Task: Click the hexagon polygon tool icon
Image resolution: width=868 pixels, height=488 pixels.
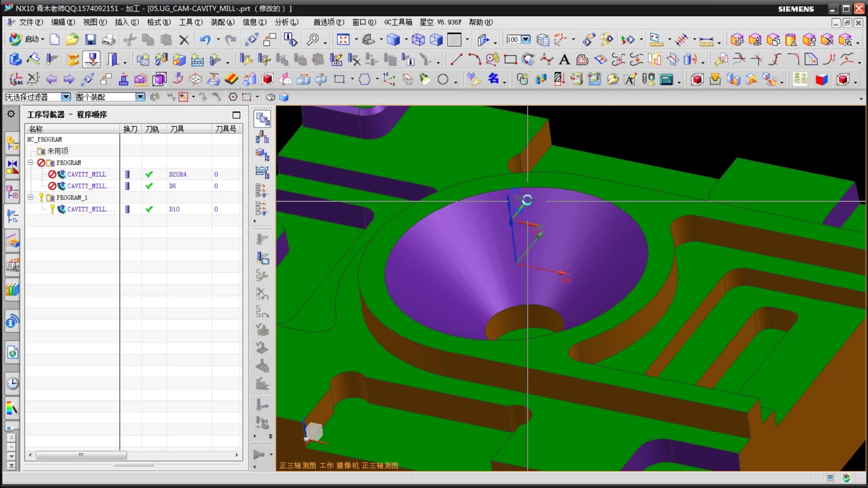Action: click(x=364, y=80)
